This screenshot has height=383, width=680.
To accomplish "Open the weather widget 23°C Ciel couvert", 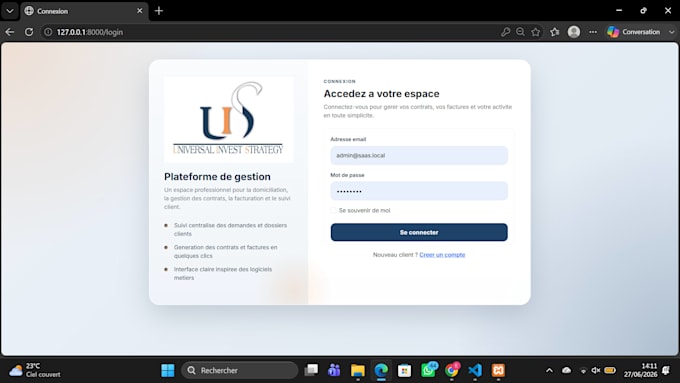I will click(35, 370).
